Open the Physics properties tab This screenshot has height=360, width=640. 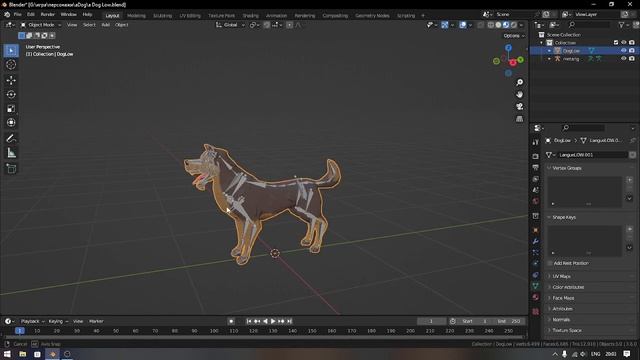point(536,264)
